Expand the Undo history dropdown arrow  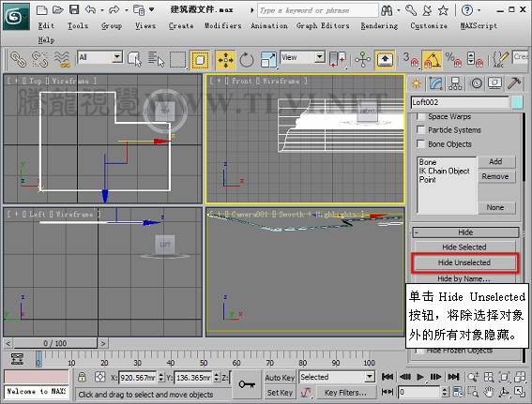(101, 10)
